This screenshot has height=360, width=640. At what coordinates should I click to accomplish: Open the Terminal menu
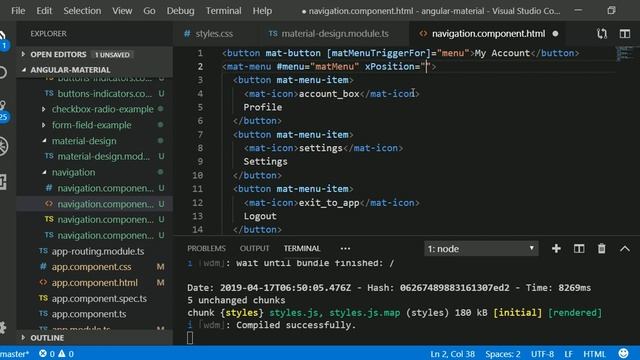point(223,11)
